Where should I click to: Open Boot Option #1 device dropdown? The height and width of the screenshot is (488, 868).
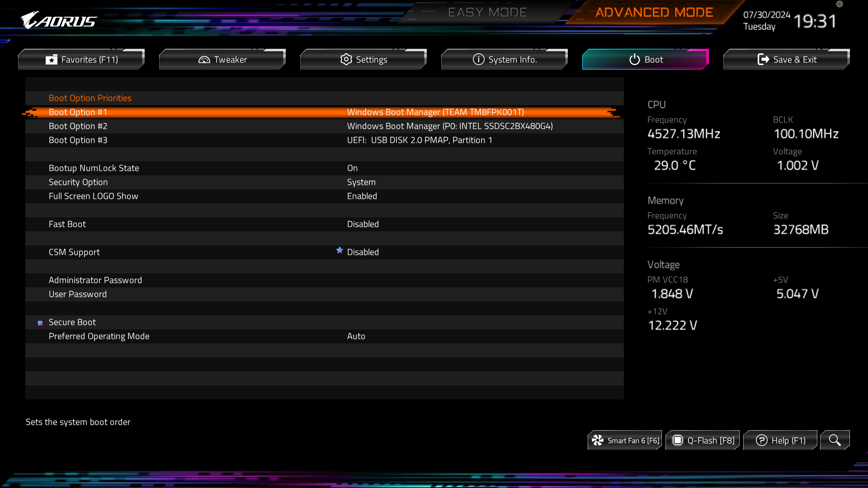435,112
